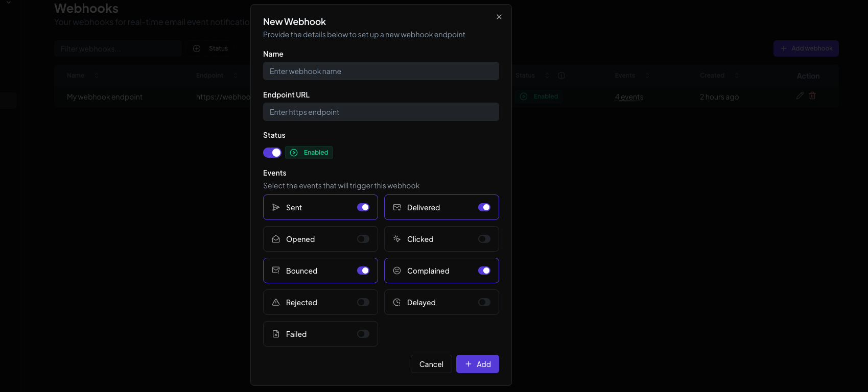Enable the Failed event switch
Viewport: 868px width, 392px height.
tap(363, 334)
